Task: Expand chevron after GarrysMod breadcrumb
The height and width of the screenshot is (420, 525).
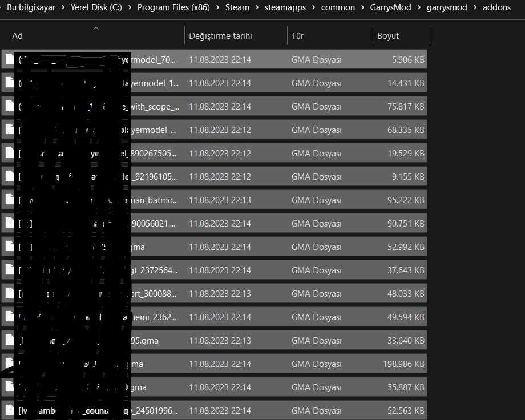Action: tap(419, 7)
